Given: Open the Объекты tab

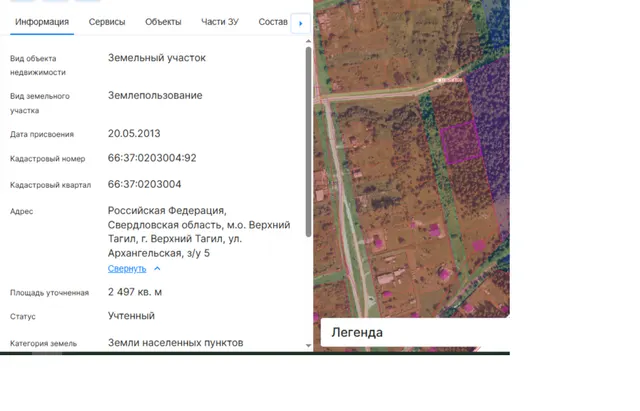Looking at the screenshot, I should point(163,22).
